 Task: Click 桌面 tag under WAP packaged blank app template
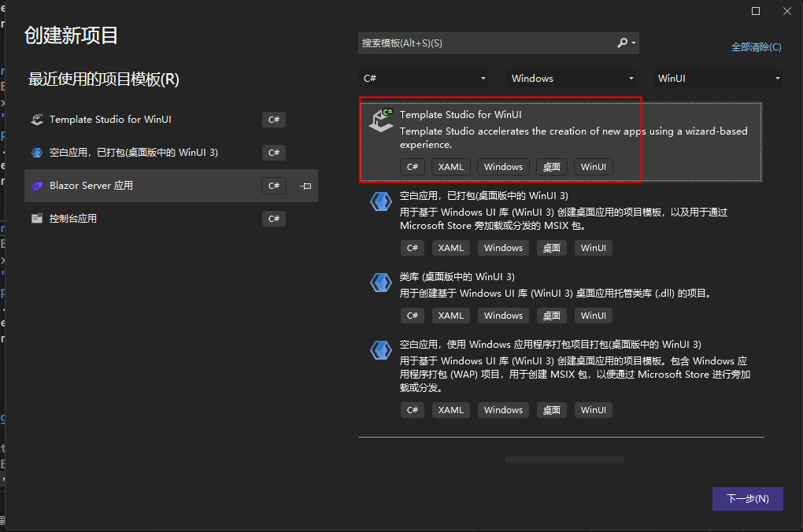[x=552, y=410]
